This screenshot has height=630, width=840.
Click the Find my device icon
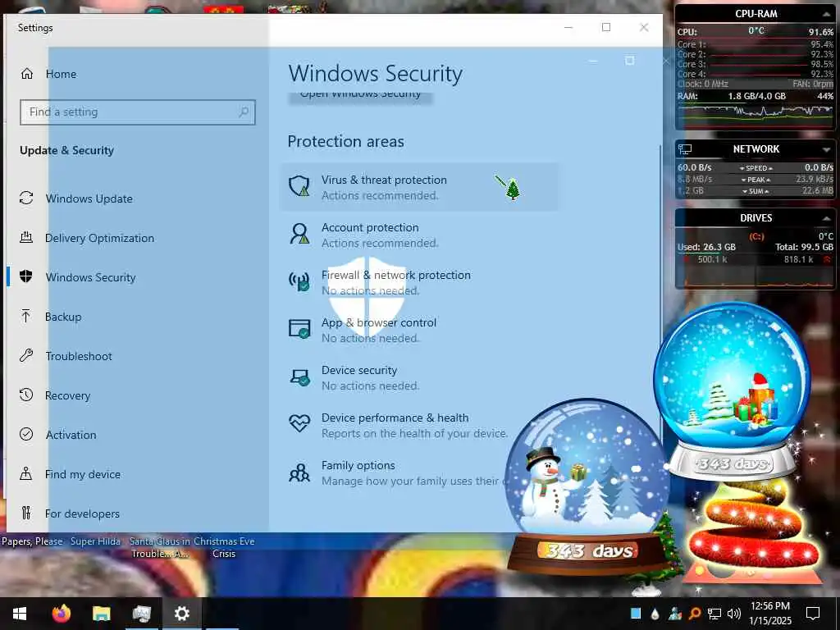26,473
